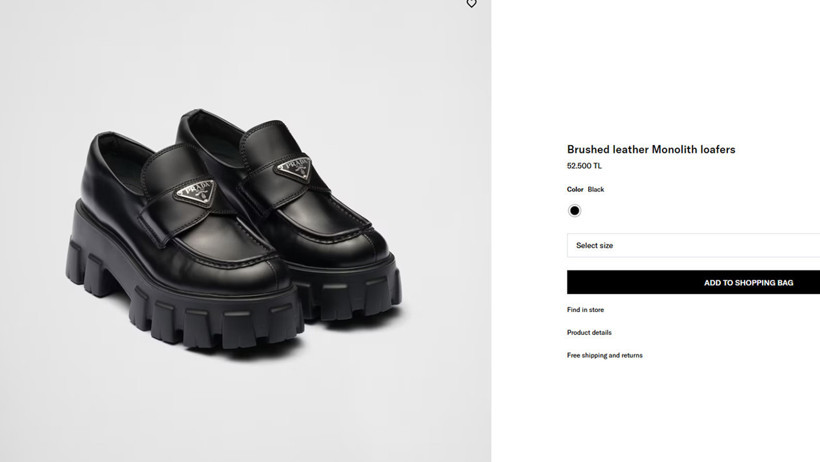Click the Color label
Screen dimensions: 820x462
point(575,190)
